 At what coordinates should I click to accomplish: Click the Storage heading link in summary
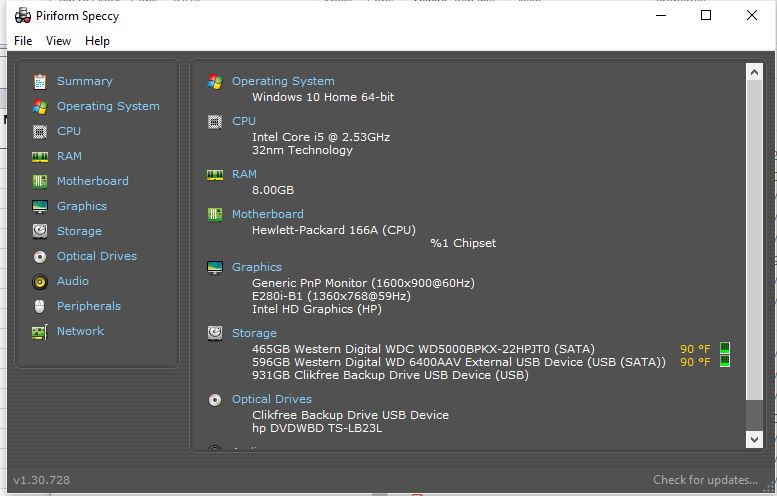pyautogui.click(x=254, y=333)
